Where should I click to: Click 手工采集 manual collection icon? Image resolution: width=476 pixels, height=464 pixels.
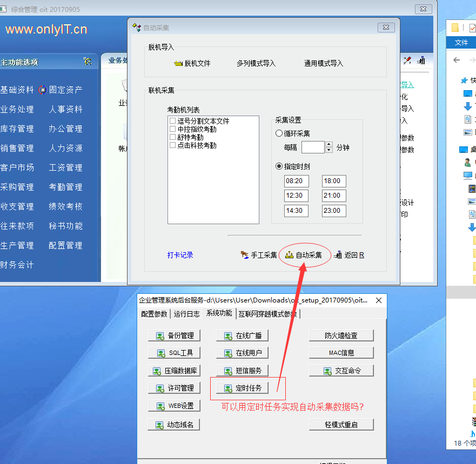(x=245, y=255)
